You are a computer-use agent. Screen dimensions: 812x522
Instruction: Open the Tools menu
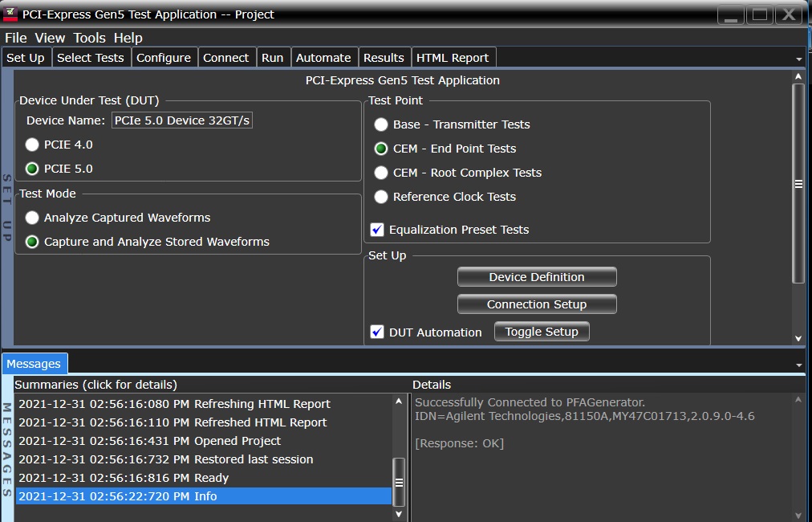click(89, 38)
